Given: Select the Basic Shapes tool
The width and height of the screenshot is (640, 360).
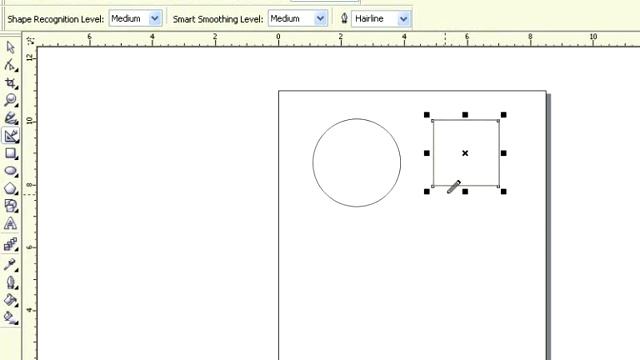Looking at the screenshot, I should click(x=10, y=206).
